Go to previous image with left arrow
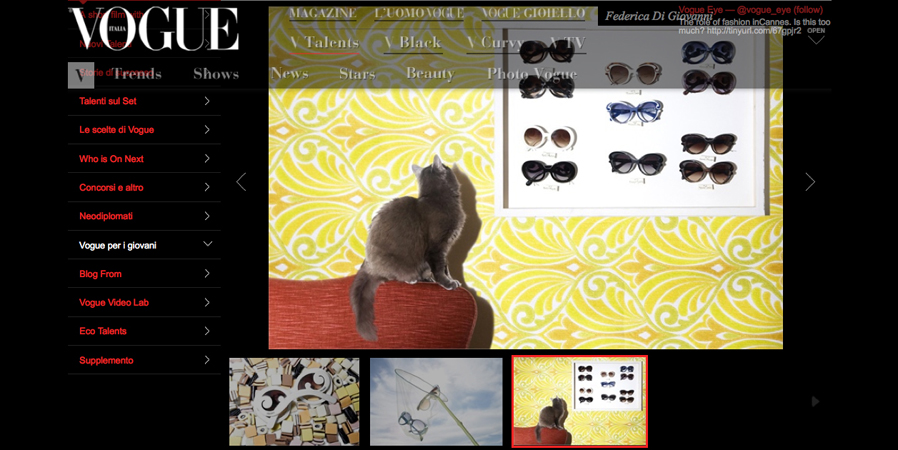The height and width of the screenshot is (450, 898). pyautogui.click(x=241, y=182)
